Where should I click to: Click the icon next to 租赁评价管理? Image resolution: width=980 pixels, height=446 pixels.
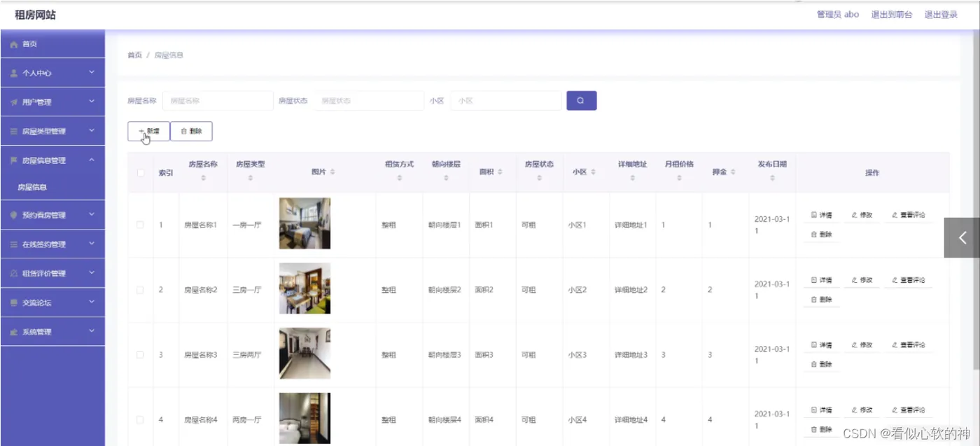click(x=14, y=274)
